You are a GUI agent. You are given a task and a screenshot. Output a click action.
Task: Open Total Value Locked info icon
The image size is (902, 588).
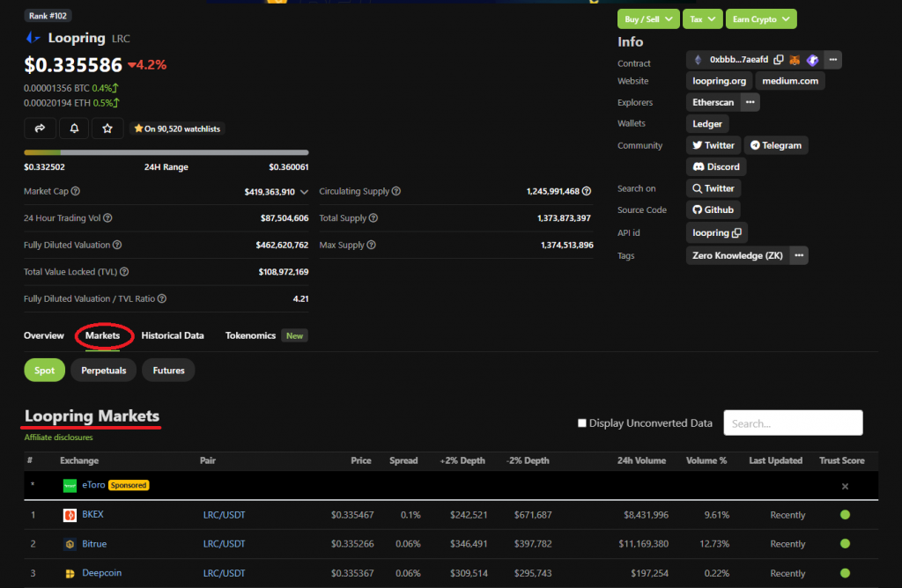pos(124,272)
